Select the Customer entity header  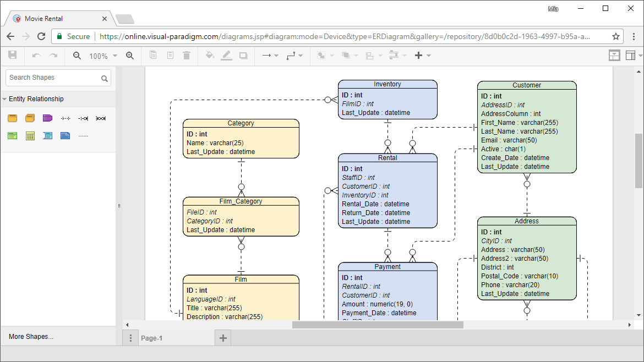coord(527,85)
